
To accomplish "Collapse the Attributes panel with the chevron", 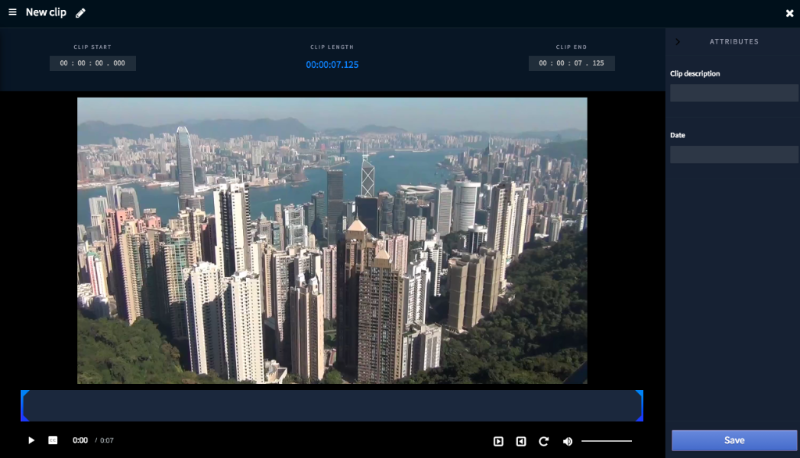I will coord(678,41).
